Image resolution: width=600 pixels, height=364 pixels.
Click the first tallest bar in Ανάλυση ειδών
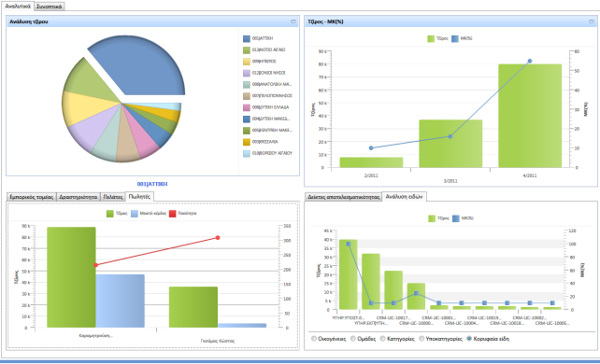(x=349, y=274)
